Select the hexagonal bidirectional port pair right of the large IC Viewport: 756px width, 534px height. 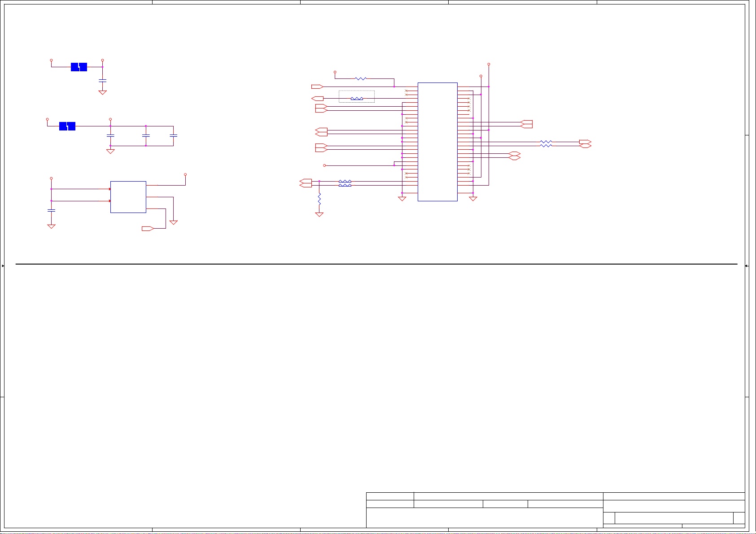click(x=515, y=156)
